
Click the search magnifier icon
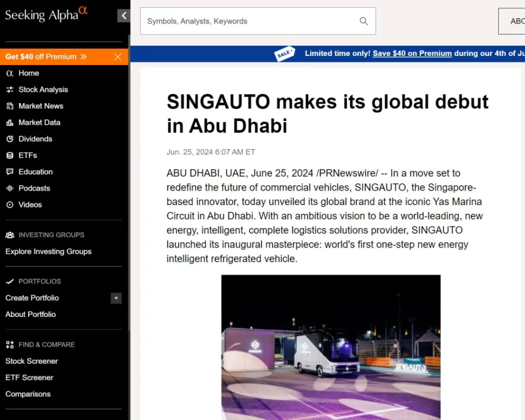pyautogui.click(x=364, y=21)
